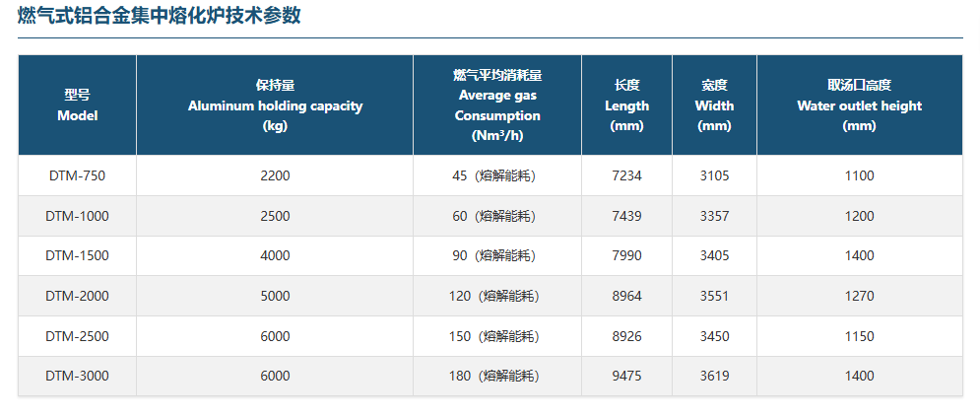Click the DTM-1500 model cell
This screenshot has width=980, height=417.
(77, 255)
